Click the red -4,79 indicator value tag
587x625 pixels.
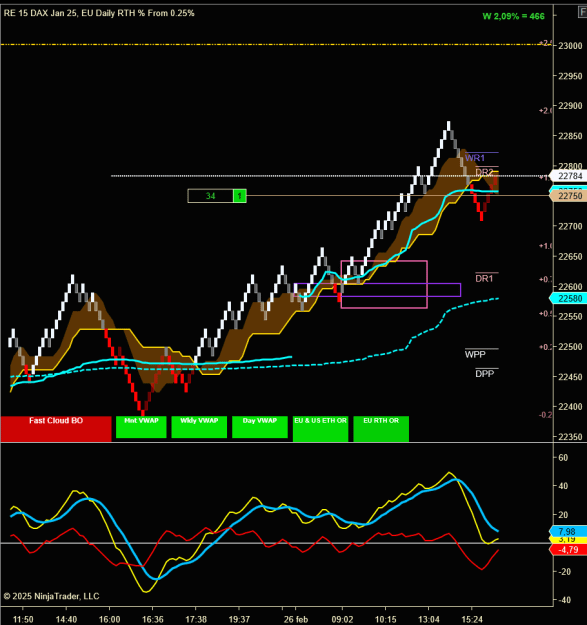coord(568,550)
